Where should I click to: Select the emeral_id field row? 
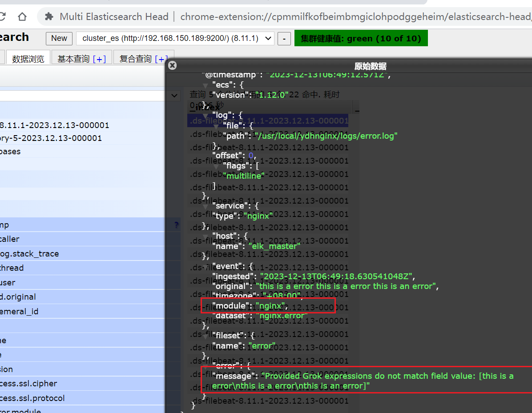tap(82, 311)
